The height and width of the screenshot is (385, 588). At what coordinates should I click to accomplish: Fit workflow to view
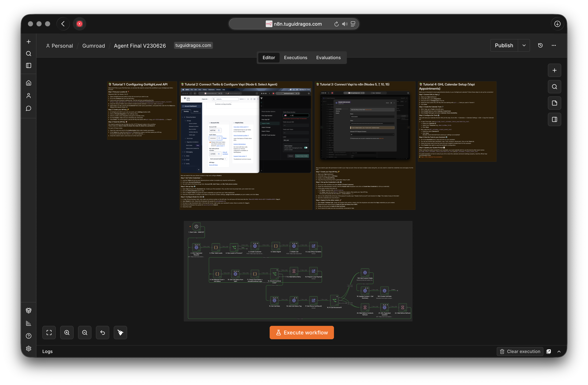pyautogui.click(x=49, y=333)
